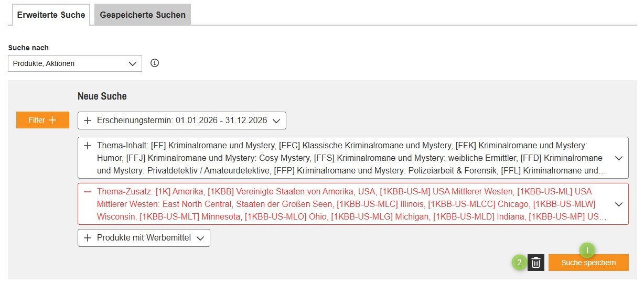Image resolution: width=644 pixels, height=284 pixels.
Task: Switch to Gespeicherte Suchen tab
Action: (143, 15)
